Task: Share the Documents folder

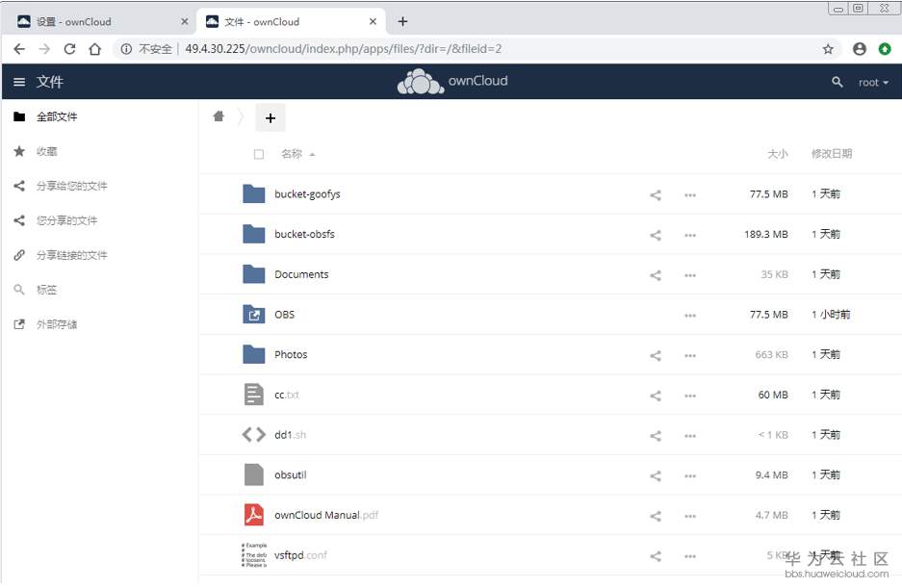Action: [656, 275]
